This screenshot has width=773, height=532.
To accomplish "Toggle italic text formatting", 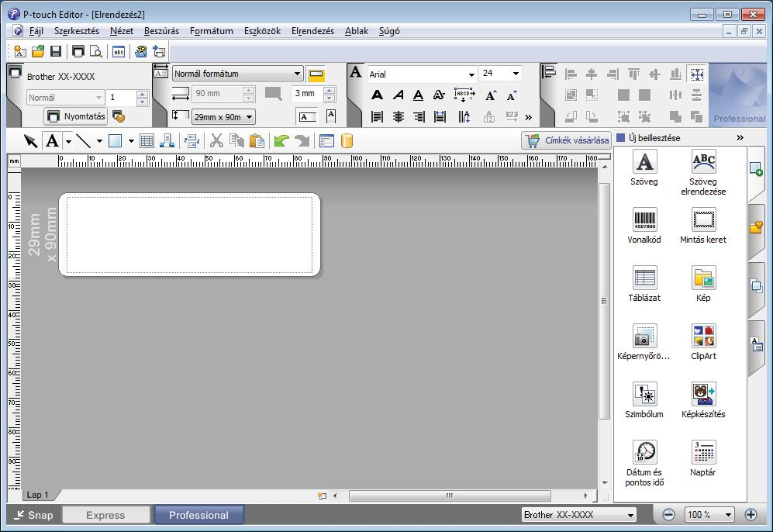I will tap(398, 95).
